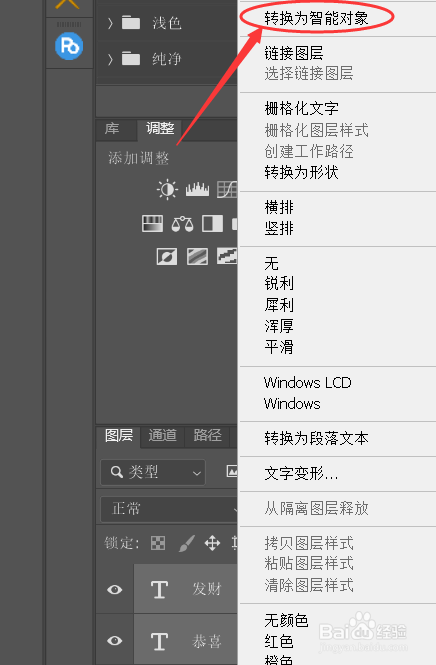Hide the 恭喜 text layer
This screenshot has width=436, height=665.
[115, 640]
